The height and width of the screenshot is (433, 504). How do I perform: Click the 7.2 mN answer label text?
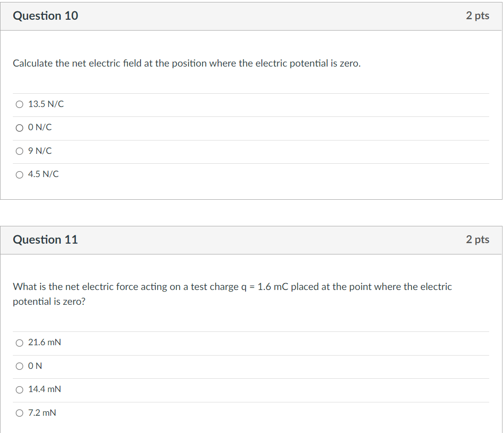(x=42, y=412)
